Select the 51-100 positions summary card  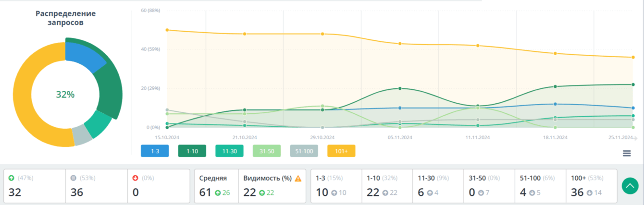tap(540, 186)
